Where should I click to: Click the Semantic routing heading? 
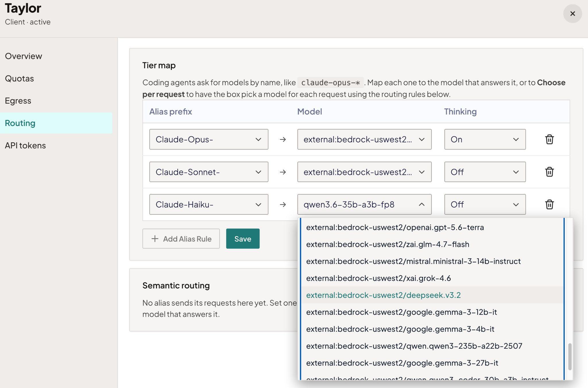176,286
